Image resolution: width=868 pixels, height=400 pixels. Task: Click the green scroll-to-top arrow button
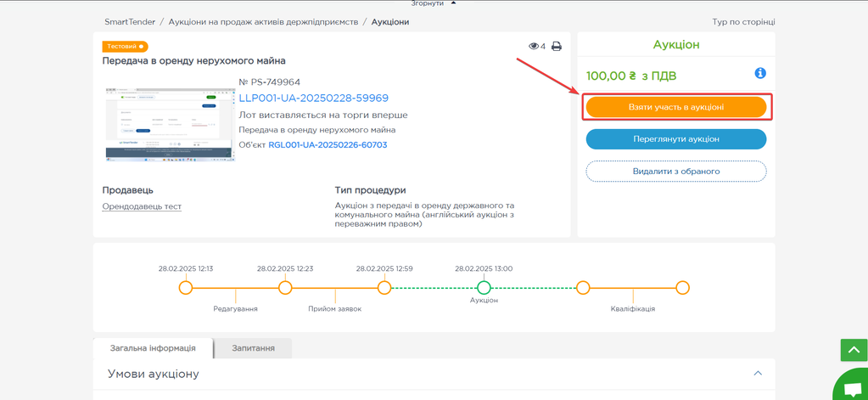854,350
